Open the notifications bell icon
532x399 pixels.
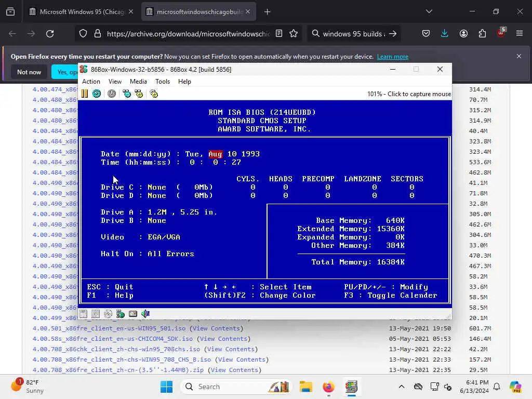[x=497, y=387]
